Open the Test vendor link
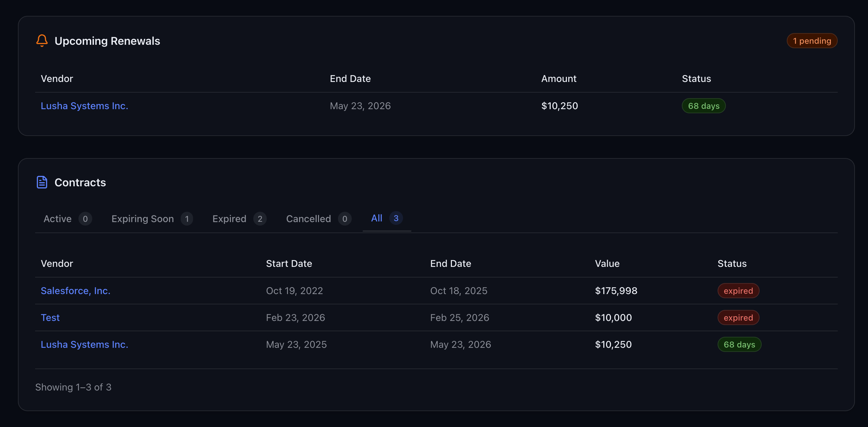The height and width of the screenshot is (427, 868). click(50, 317)
